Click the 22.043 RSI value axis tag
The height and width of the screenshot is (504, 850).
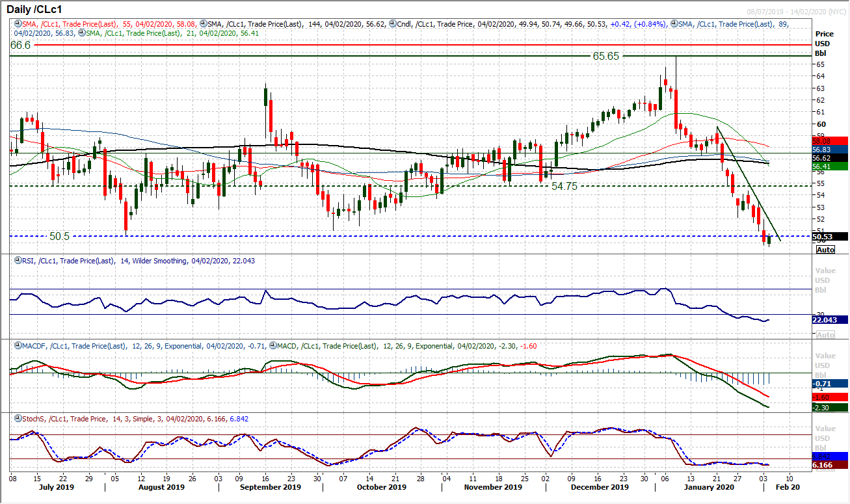point(830,319)
